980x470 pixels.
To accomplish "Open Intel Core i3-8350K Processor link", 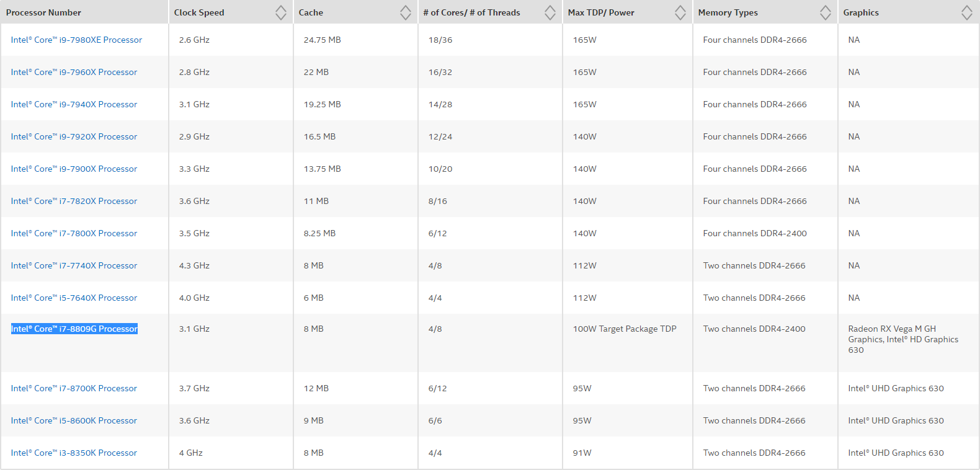I will tap(74, 453).
